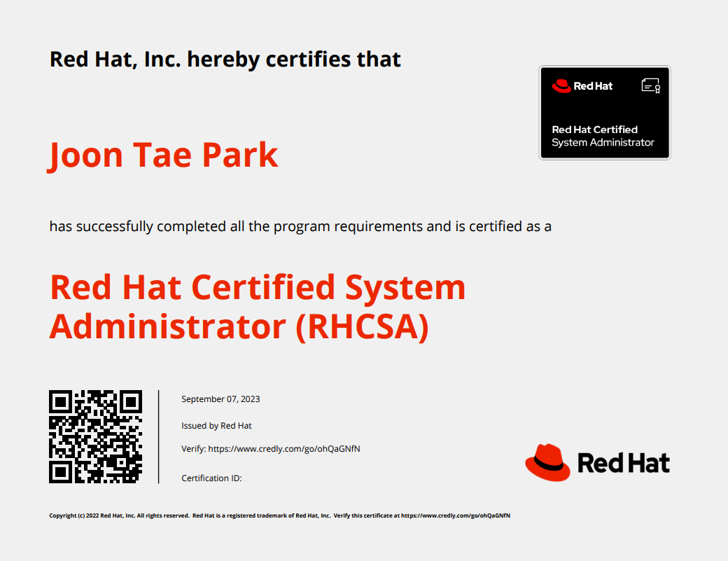The height and width of the screenshot is (561, 728).
Task: Click the large Red Hat logo near the bottom
Action: click(598, 462)
